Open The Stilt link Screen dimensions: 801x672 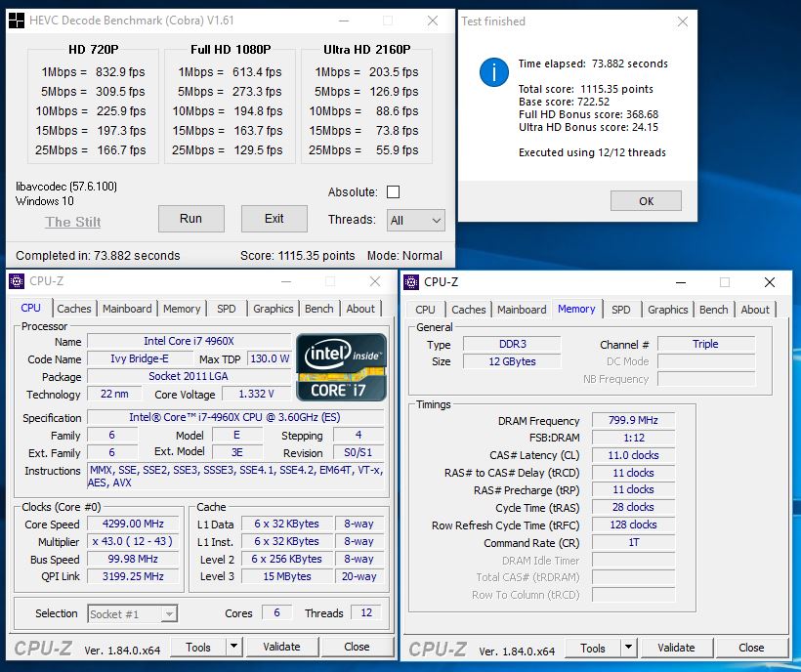(72, 222)
